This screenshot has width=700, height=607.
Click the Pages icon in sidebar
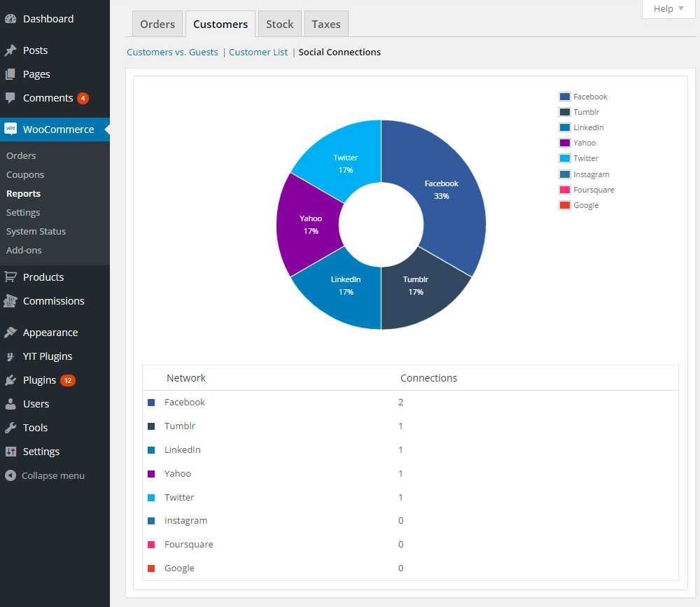tap(10, 74)
